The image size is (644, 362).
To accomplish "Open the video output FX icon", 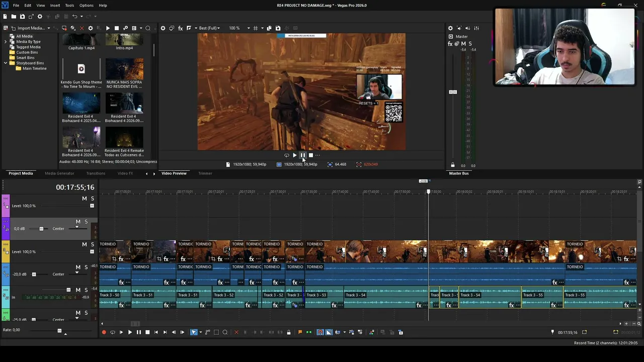I will pos(181,28).
